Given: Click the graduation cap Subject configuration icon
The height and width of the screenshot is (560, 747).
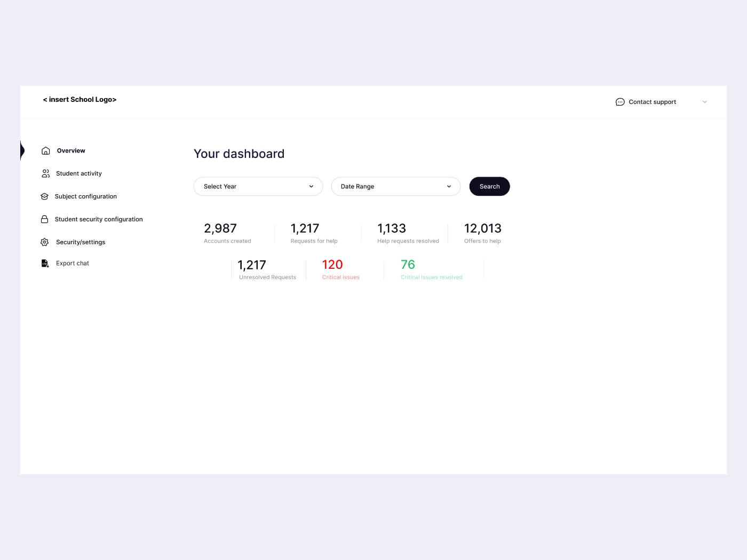Looking at the screenshot, I should (44, 196).
